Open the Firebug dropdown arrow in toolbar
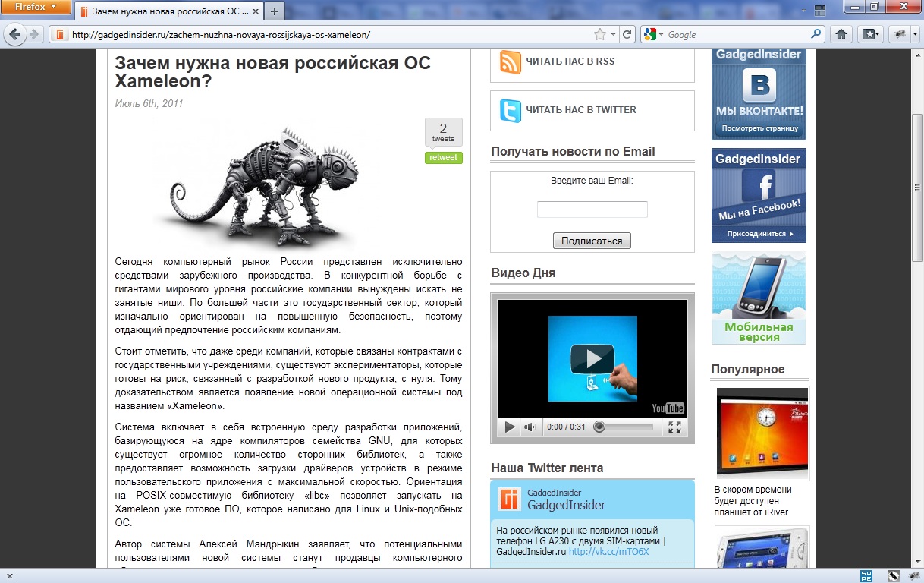This screenshot has height=583, width=924. pos(913,34)
